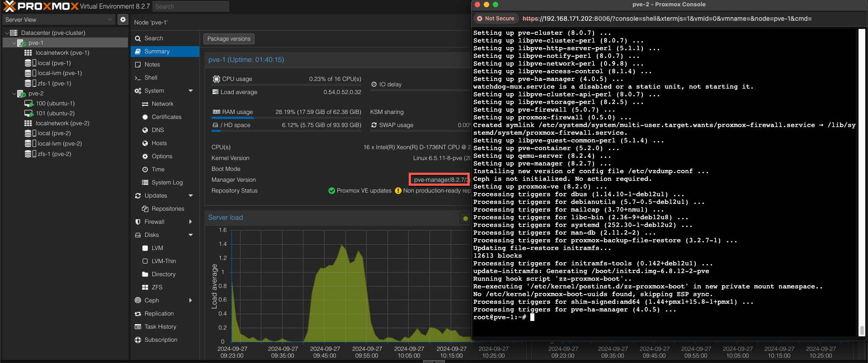
Task: Collapse the pve-1 tree node
Action: pos(14,43)
